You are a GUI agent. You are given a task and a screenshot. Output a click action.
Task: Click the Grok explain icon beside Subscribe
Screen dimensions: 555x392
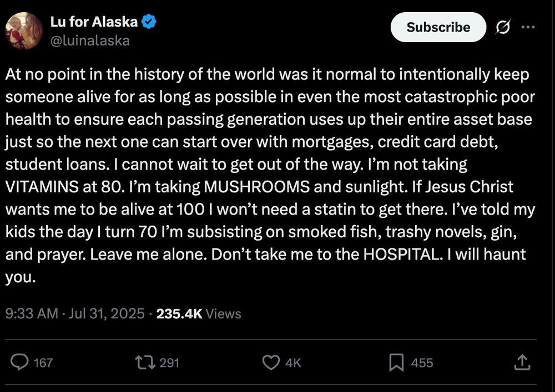click(503, 27)
